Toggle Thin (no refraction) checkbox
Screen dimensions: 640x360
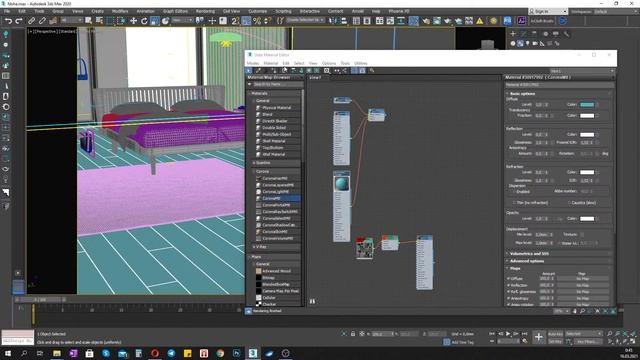click(x=514, y=202)
